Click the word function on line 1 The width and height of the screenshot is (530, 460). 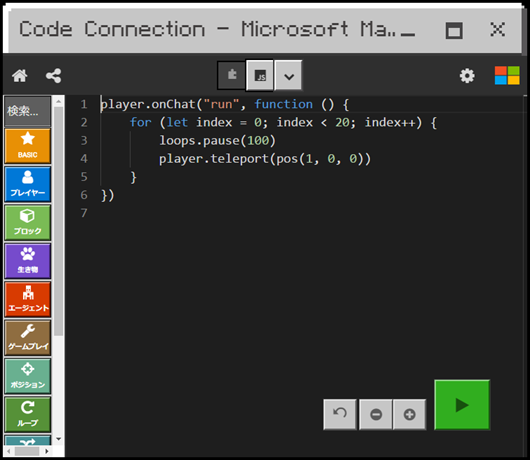pyautogui.click(x=284, y=104)
